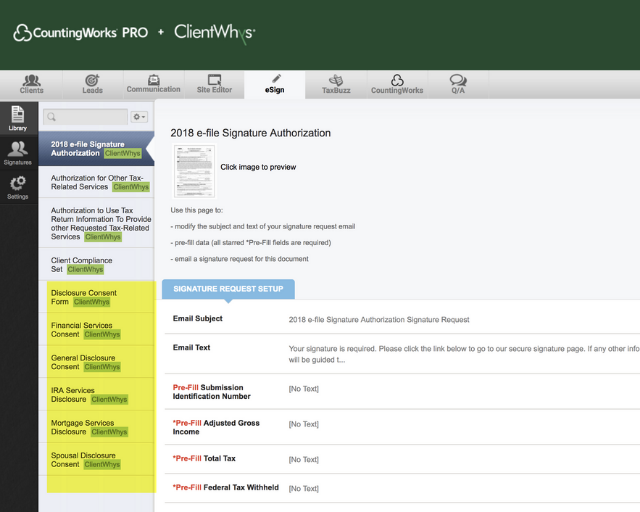Screen dimensions: 640x512
Task: Click No Text for Submission Identification Number
Action: pyautogui.click(x=304, y=389)
